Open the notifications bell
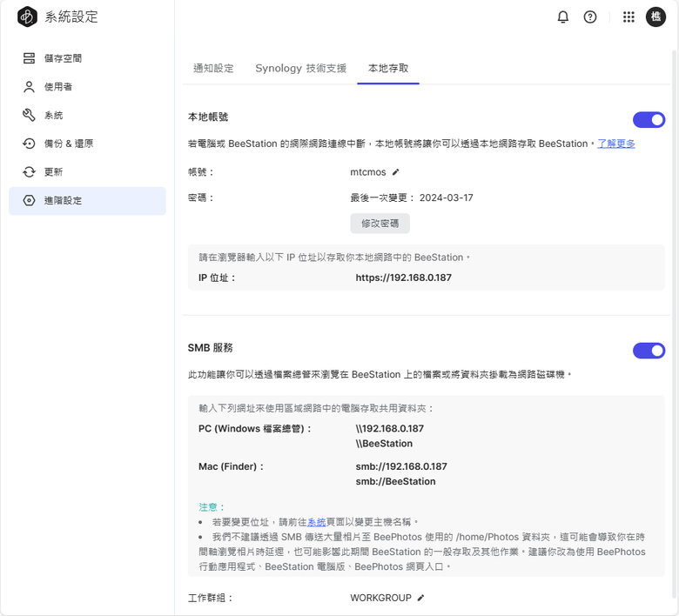 point(563,17)
